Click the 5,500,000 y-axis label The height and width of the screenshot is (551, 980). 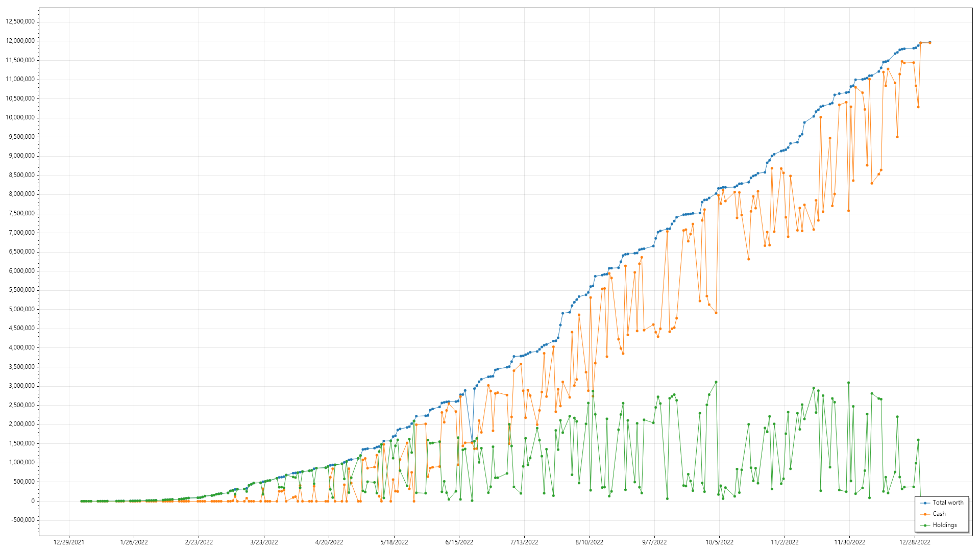point(22,290)
